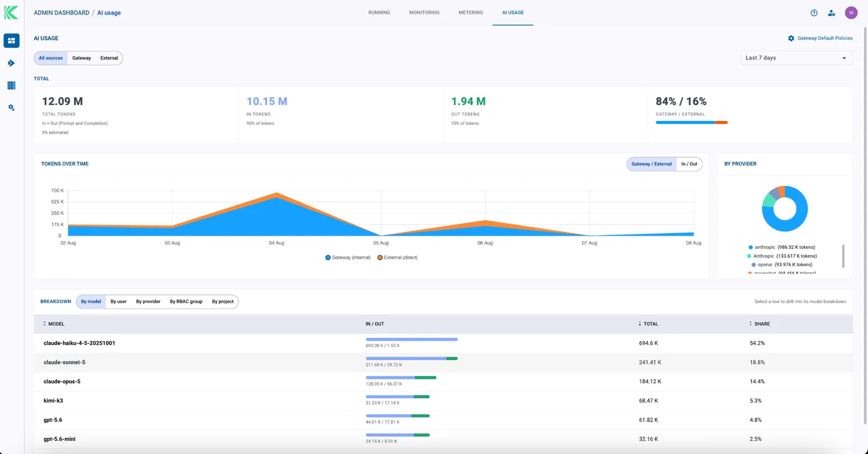This screenshot has width=868, height=454.
Task: Switch to the RUNNING tab
Action: click(379, 13)
